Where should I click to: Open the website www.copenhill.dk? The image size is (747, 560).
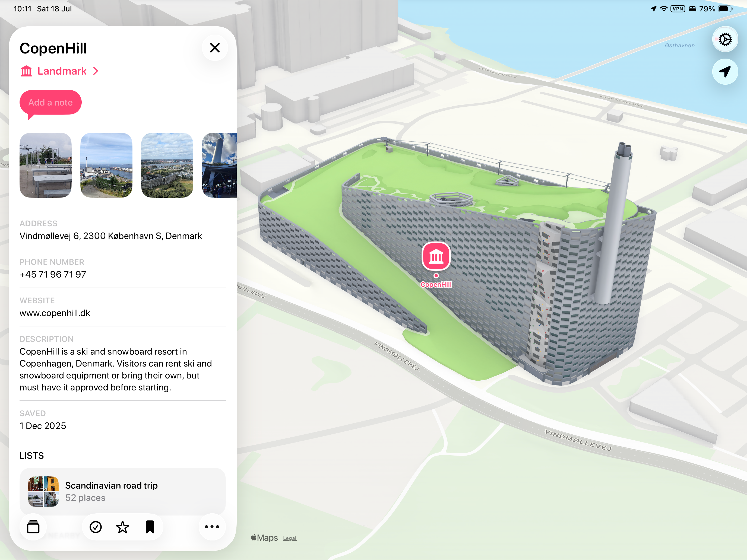(55, 313)
